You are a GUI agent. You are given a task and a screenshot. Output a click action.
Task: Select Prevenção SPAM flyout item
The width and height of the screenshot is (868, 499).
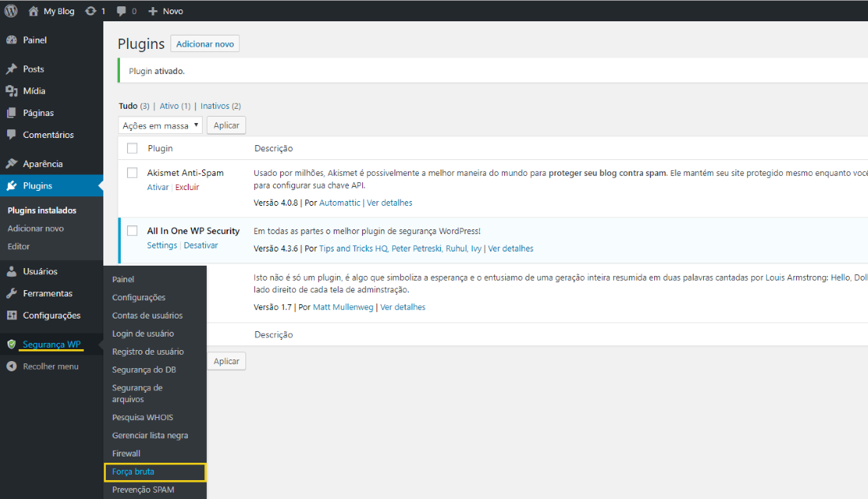pyautogui.click(x=143, y=490)
